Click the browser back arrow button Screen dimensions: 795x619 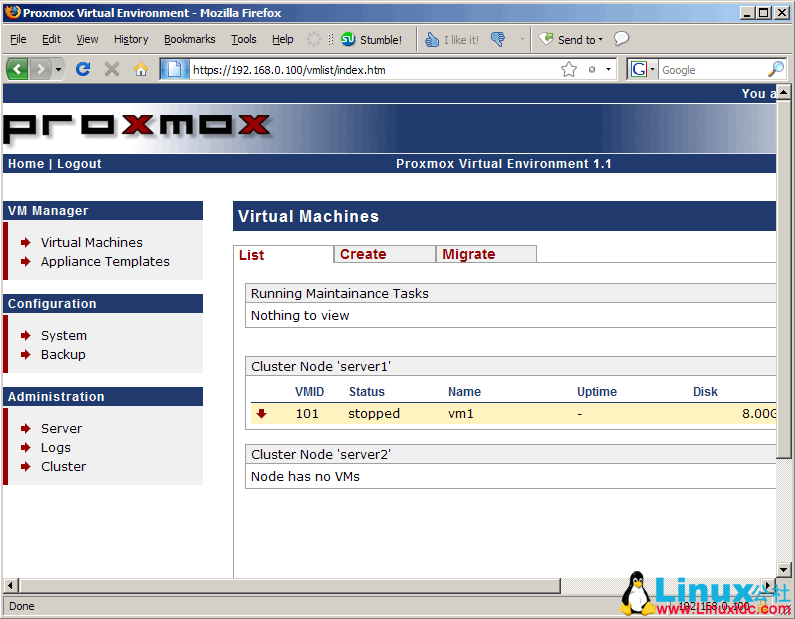click(x=17, y=69)
